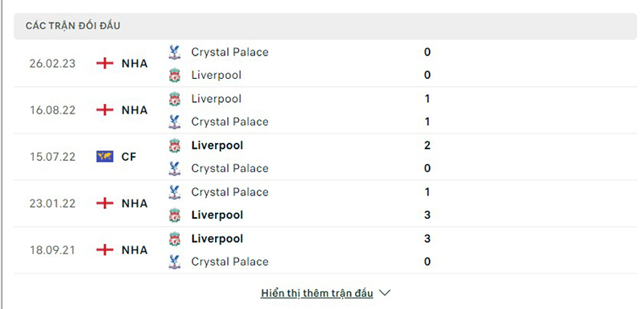Open bold Liverpool name in 23.01.22 match

(x=217, y=215)
